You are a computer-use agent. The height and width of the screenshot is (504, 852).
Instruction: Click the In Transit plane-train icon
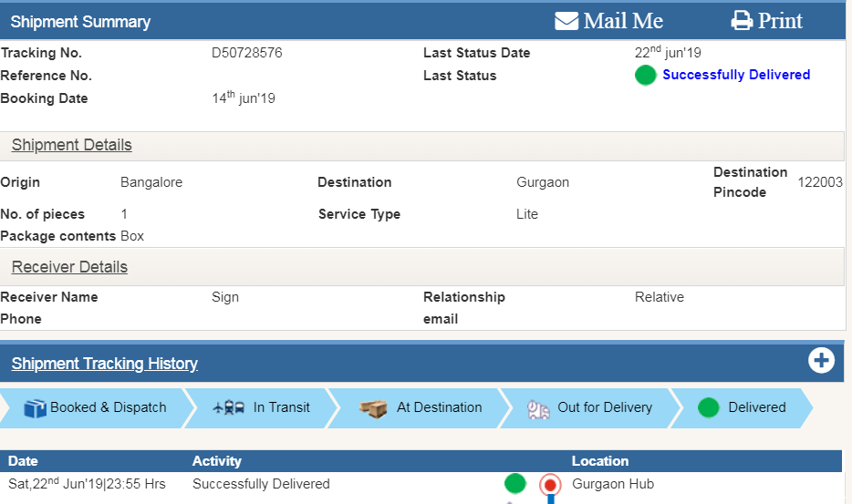(x=228, y=408)
